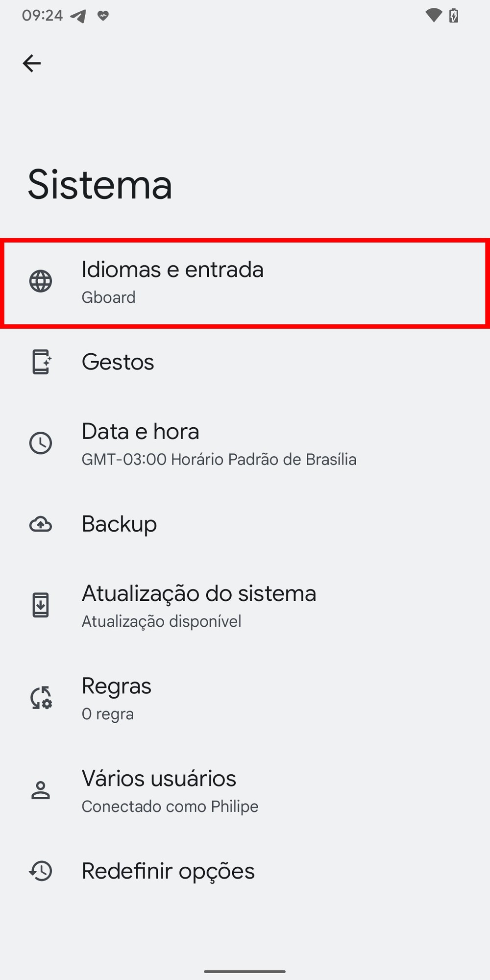Tap the Wi-Fi status icon
Viewport: 490px width, 980px height.
434,15
